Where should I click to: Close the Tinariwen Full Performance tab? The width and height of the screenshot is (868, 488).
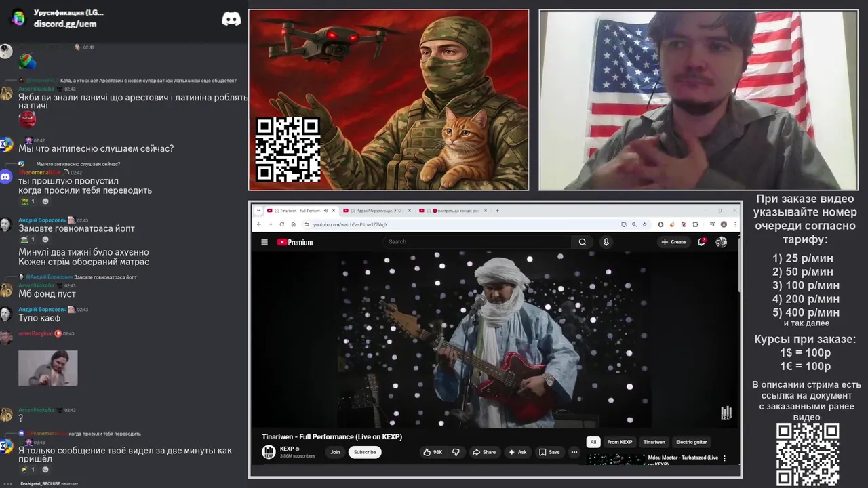tap(334, 211)
